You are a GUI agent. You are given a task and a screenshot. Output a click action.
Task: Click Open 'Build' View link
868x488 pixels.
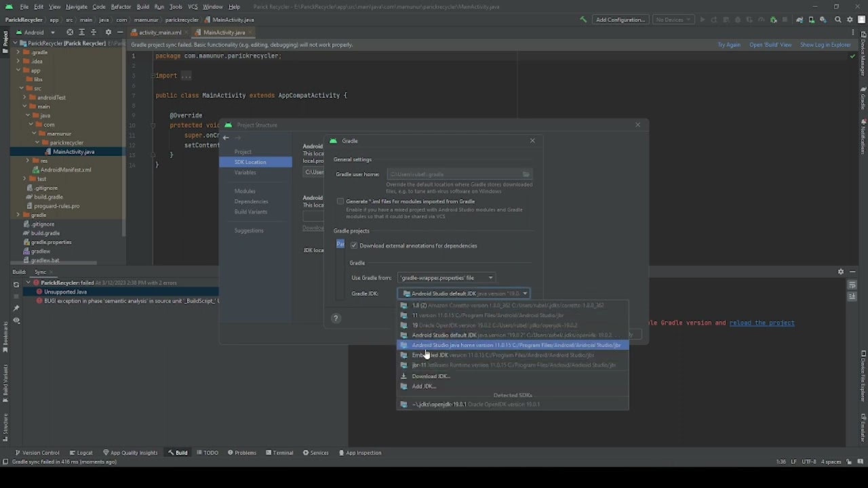pyautogui.click(x=770, y=45)
